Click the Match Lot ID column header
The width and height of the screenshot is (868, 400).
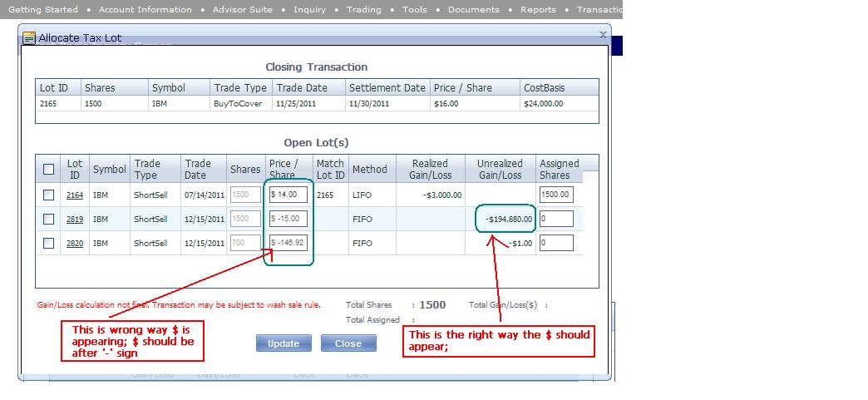[330, 169]
